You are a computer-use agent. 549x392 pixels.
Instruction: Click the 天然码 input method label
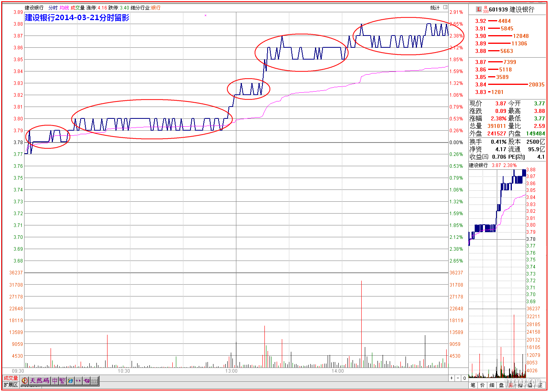tap(40, 381)
